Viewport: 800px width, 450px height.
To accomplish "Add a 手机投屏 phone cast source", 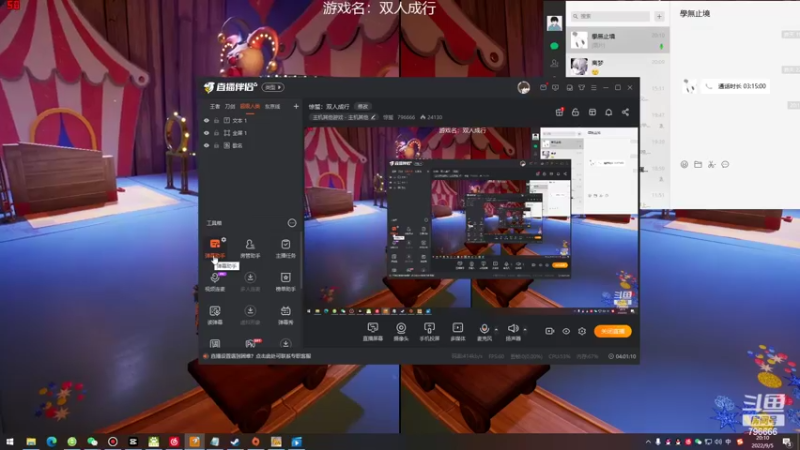I will (429, 331).
